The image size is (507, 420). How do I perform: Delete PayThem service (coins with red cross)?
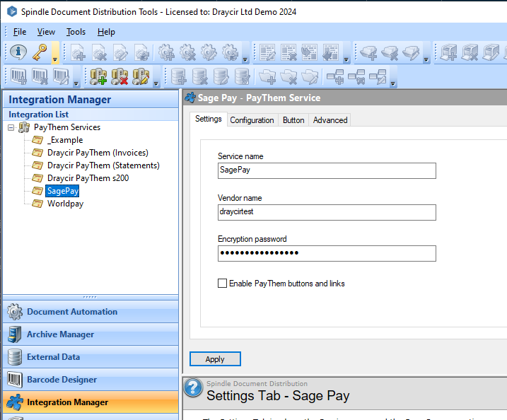pyautogui.click(x=120, y=76)
